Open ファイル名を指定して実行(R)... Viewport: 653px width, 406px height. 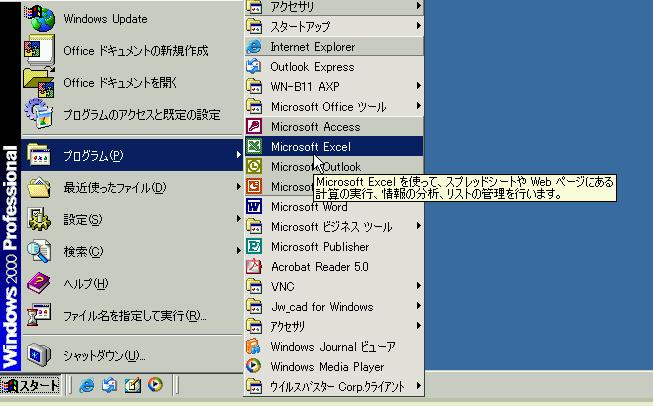tap(132, 316)
